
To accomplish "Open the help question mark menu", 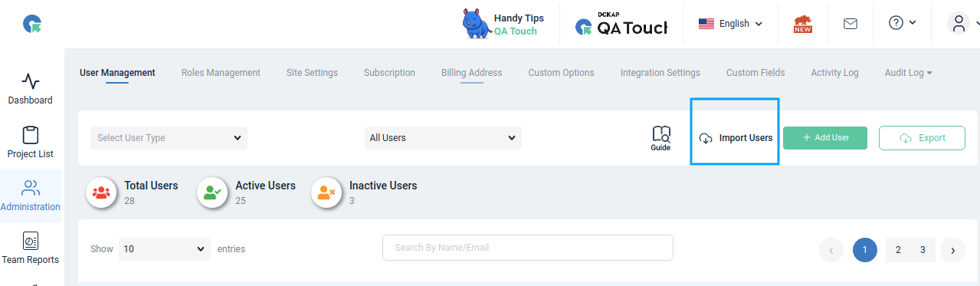I will pyautogui.click(x=902, y=23).
